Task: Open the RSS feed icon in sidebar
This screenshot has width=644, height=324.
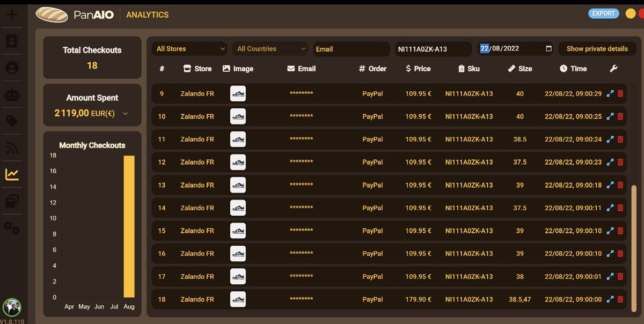Action: coord(11,148)
